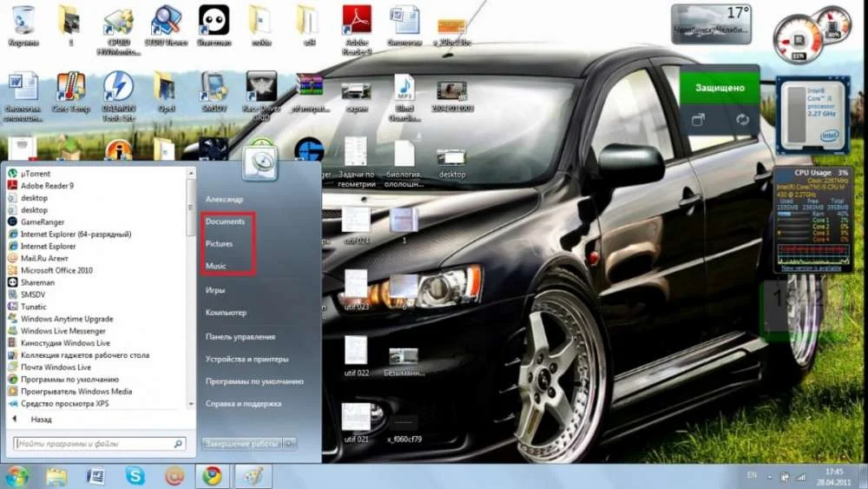Select the WinRAR archive desktop icon
This screenshot has width=868, height=489.
309,91
